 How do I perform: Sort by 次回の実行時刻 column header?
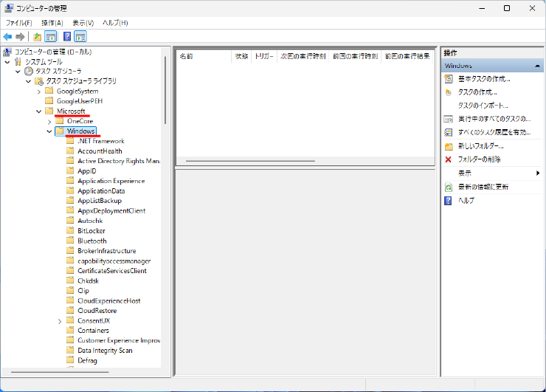[303, 56]
